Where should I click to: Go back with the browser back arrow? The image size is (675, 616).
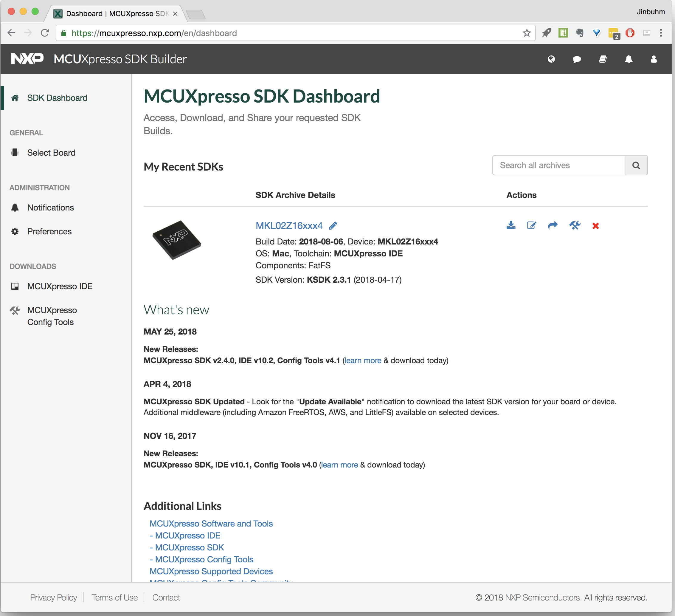coord(12,33)
